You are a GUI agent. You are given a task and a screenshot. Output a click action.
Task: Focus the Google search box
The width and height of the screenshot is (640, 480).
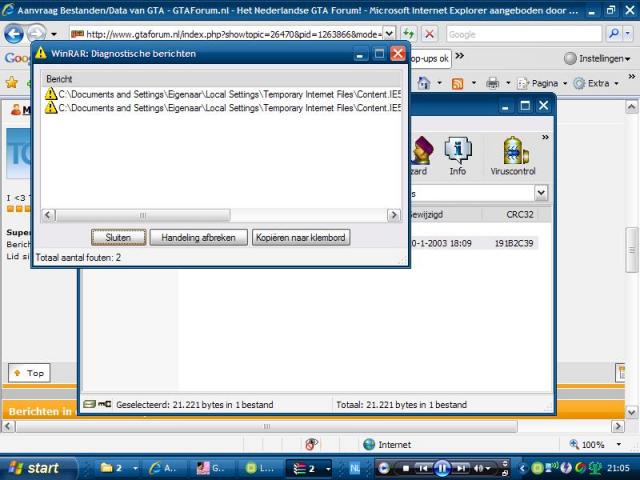point(524,34)
